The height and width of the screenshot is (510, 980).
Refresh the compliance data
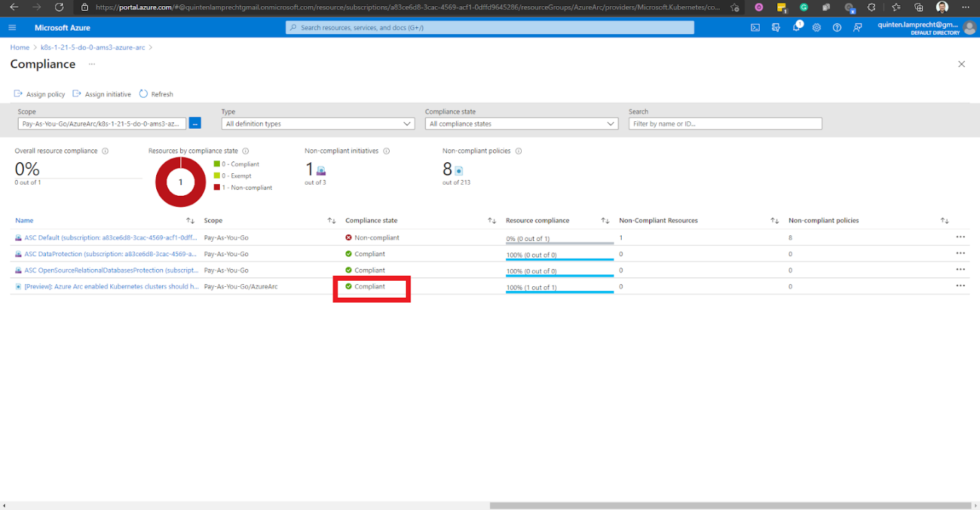pyautogui.click(x=156, y=94)
